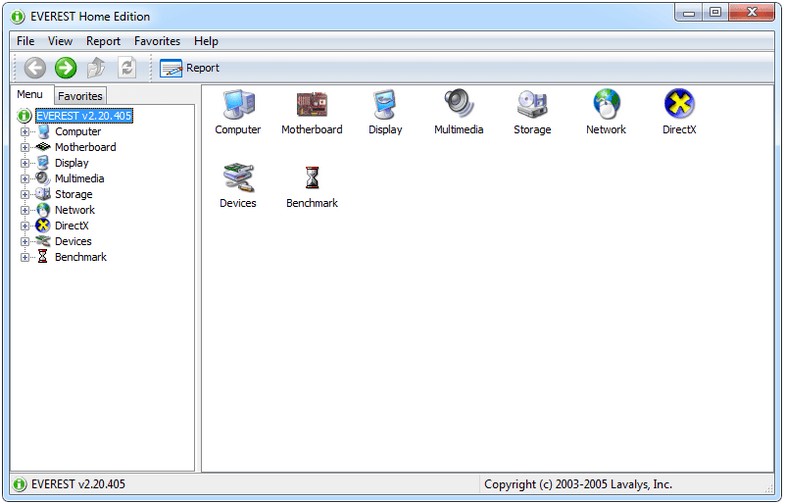786x504 pixels.
Task: Expand the Computer tree node
Action: point(24,132)
